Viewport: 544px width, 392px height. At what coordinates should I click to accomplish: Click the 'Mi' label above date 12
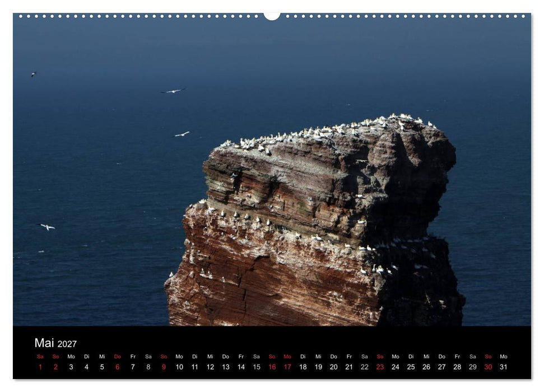pyautogui.click(x=210, y=357)
